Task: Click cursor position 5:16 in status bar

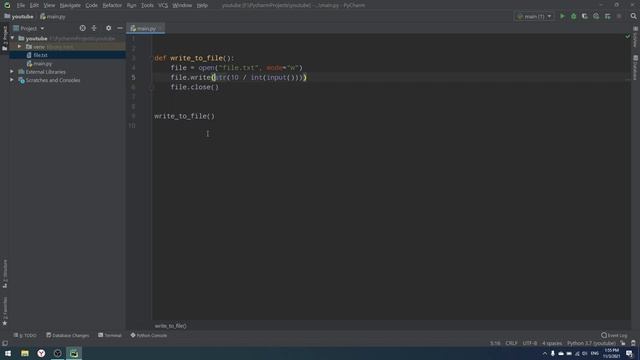Action: (495, 343)
